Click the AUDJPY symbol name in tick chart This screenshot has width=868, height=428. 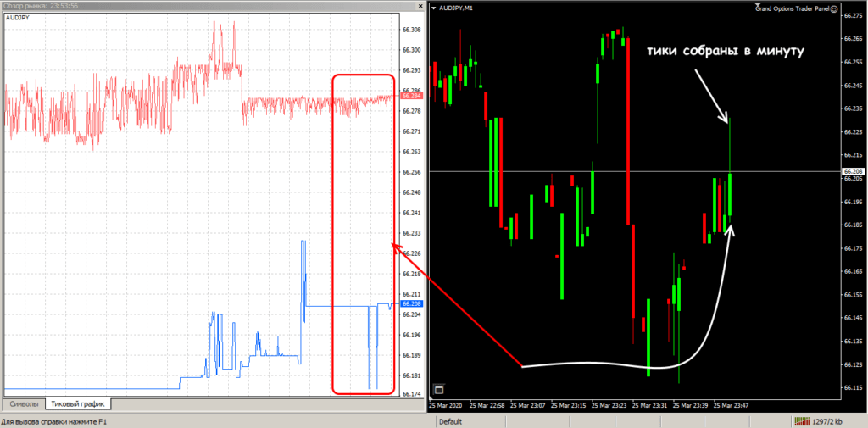(19, 17)
